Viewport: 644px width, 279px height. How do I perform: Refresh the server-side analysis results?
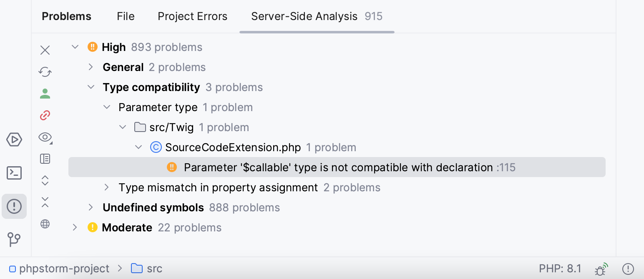[45, 71]
